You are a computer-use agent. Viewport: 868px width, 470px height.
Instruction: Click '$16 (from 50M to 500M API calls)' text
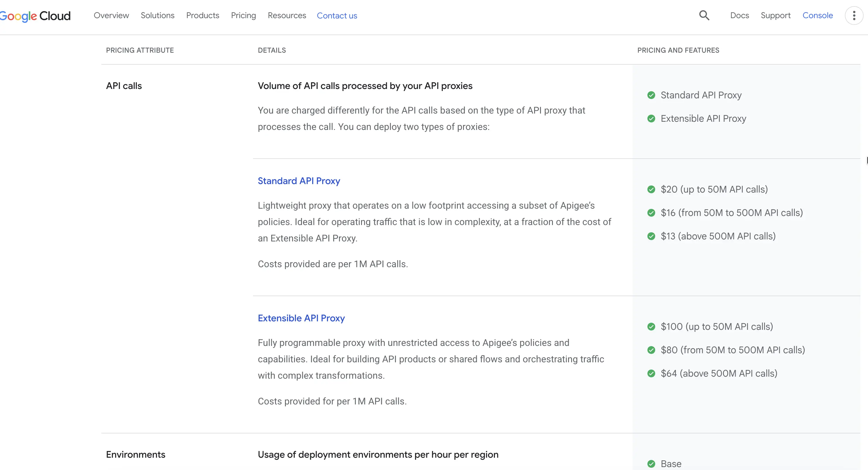click(x=732, y=213)
